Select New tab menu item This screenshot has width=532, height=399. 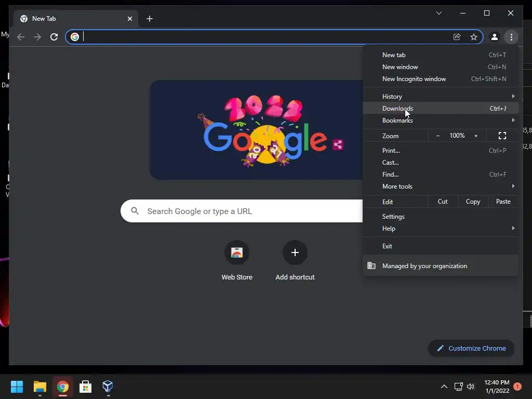coord(441,55)
